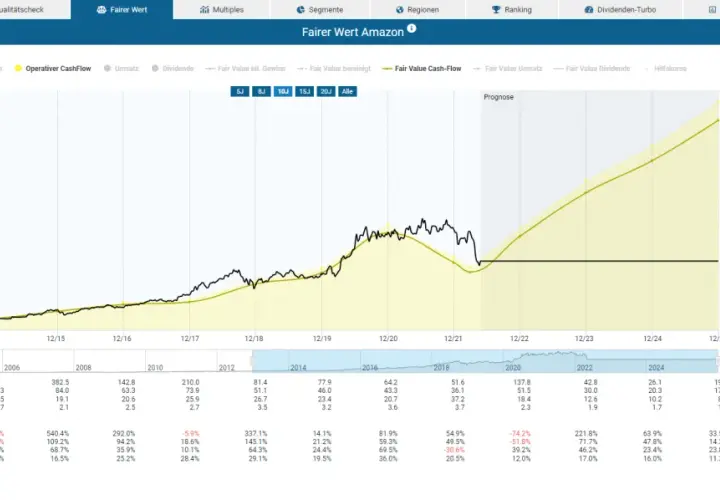Image resolution: width=720 pixels, height=500 pixels.
Task: Click the red -30.6% value
Action: pos(454,450)
